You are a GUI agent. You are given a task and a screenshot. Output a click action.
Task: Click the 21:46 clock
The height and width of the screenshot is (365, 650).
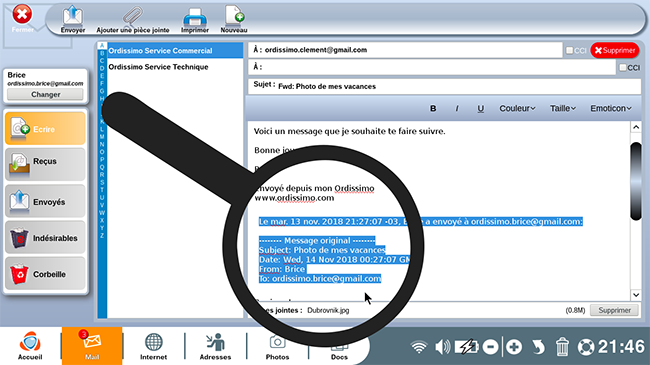[621, 347]
